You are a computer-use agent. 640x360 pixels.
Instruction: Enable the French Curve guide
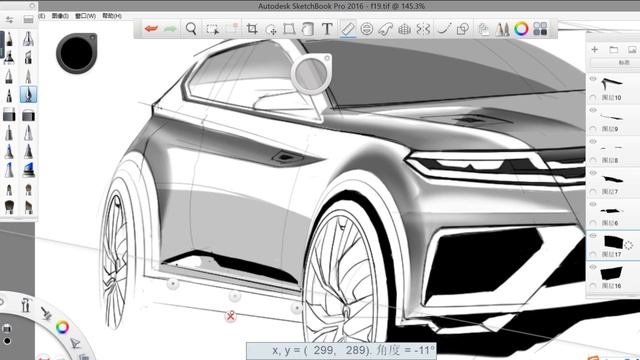point(385,29)
